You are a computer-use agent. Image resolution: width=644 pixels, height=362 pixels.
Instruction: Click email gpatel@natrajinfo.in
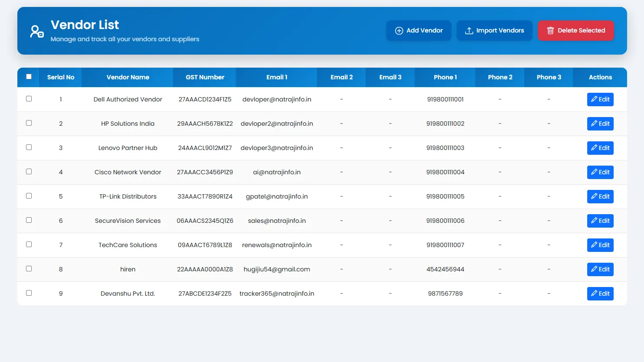coord(277,196)
